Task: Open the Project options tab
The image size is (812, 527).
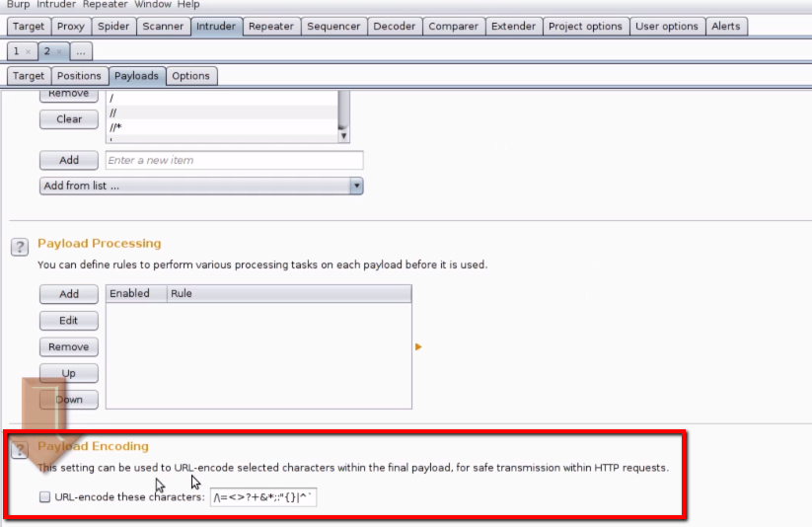Action: click(586, 27)
